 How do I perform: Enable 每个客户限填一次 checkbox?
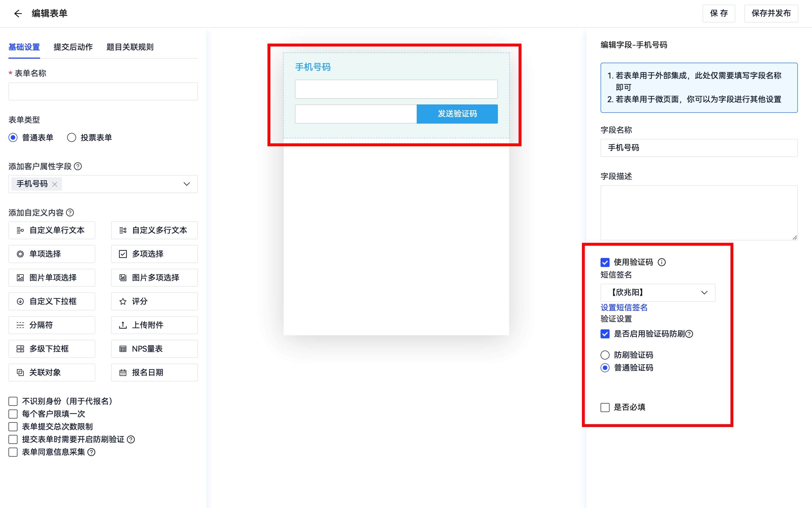[x=13, y=414]
